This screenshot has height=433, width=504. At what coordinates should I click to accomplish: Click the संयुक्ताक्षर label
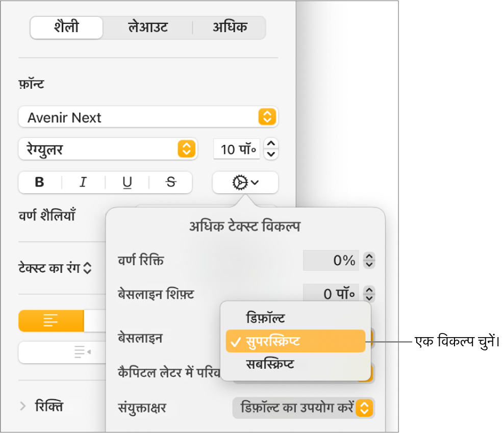point(142,408)
